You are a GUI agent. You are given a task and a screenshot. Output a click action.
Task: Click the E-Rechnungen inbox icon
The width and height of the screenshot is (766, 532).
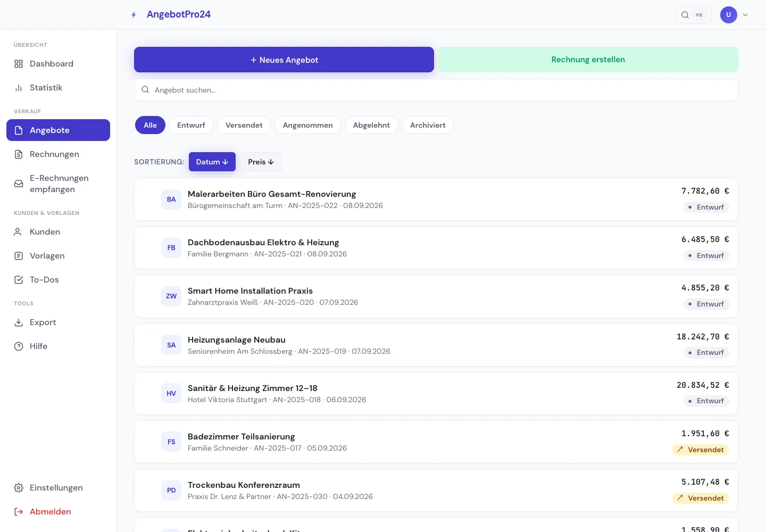point(19,184)
